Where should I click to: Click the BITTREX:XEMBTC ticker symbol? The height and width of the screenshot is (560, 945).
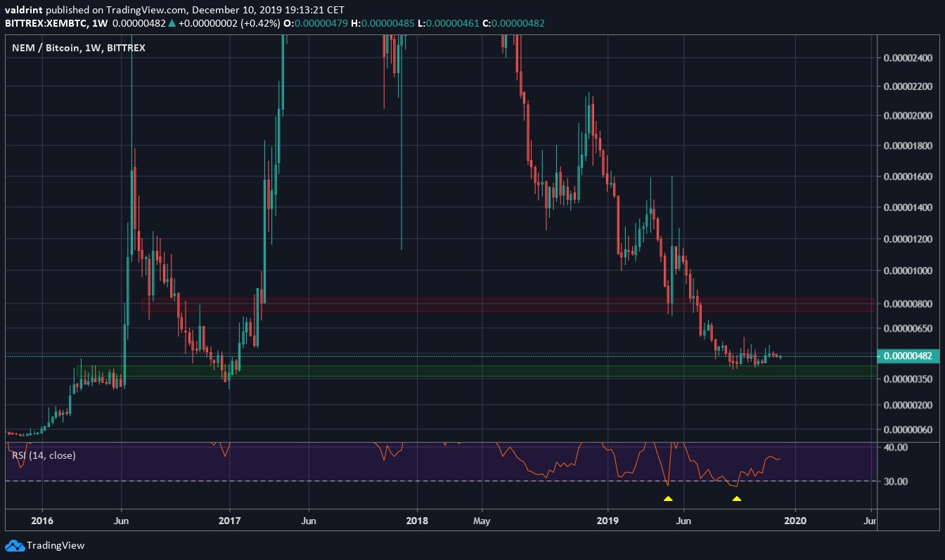pyautogui.click(x=46, y=22)
